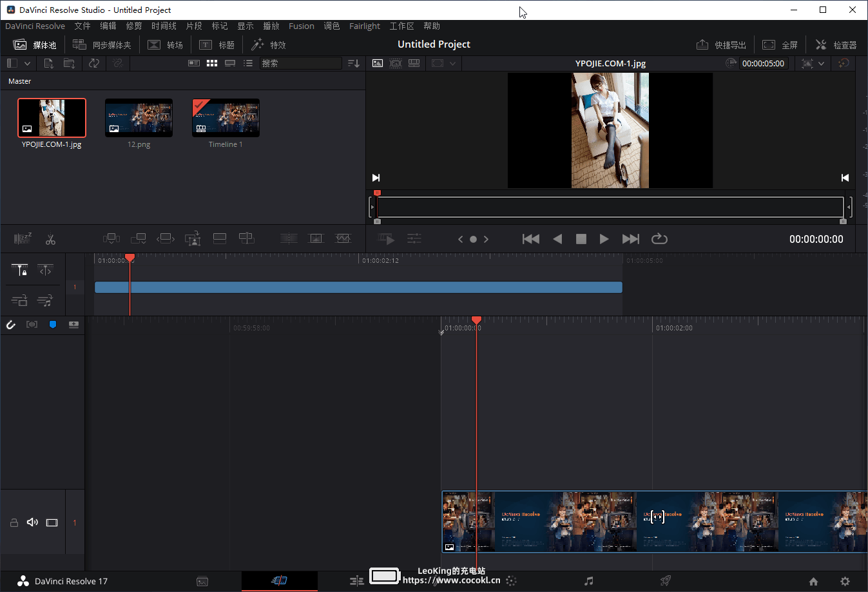
Task: Stop playback
Action: [x=581, y=239]
